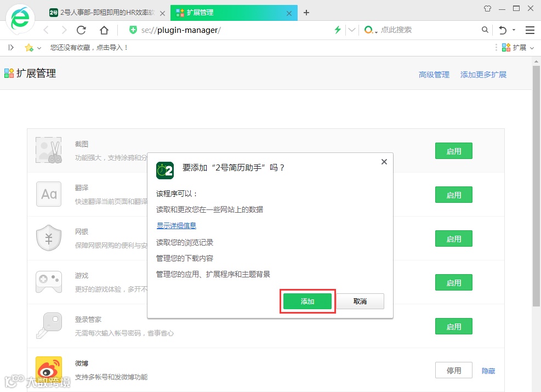Close the add extension dialog

tap(384, 162)
